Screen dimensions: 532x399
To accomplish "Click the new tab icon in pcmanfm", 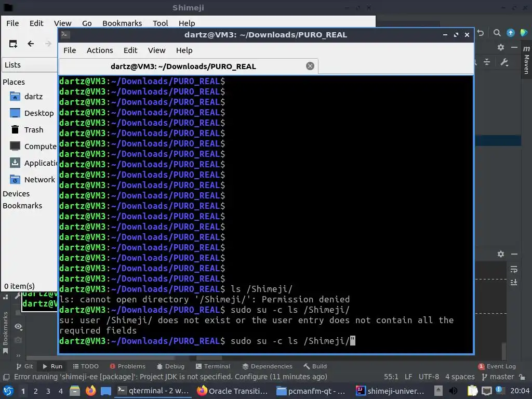I will [x=13, y=44].
